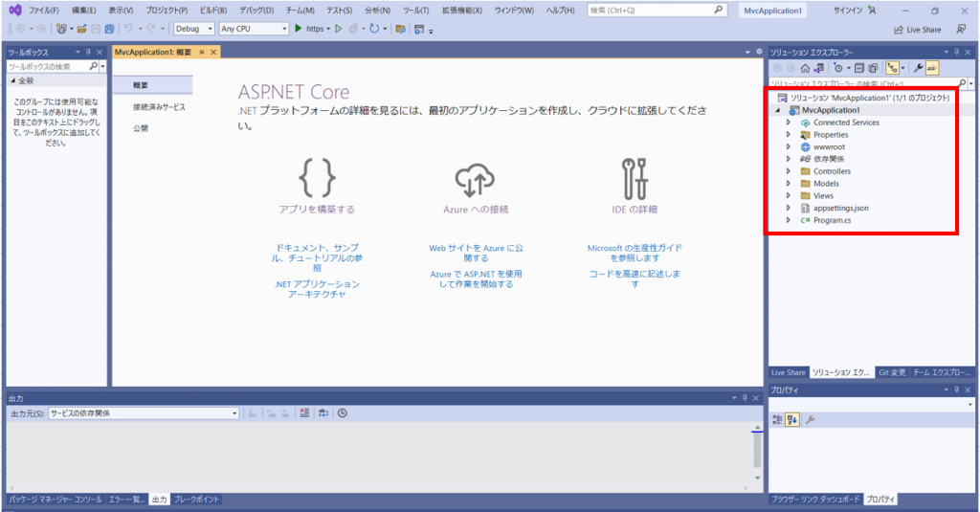The width and height of the screenshot is (980, 512).
Task: Toggle Alphabetical sort in Properties panel
Action: 791,420
